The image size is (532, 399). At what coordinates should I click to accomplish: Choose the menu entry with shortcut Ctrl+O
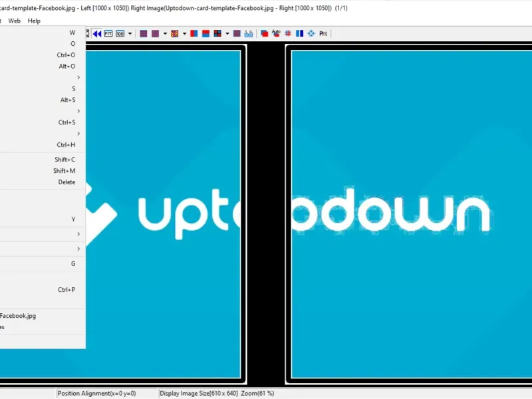point(43,55)
